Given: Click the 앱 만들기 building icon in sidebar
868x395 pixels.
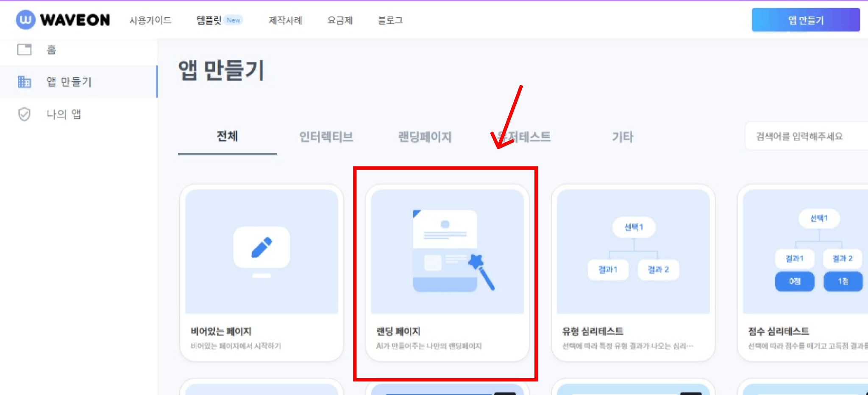Looking at the screenshot, I should coord(24,81).
